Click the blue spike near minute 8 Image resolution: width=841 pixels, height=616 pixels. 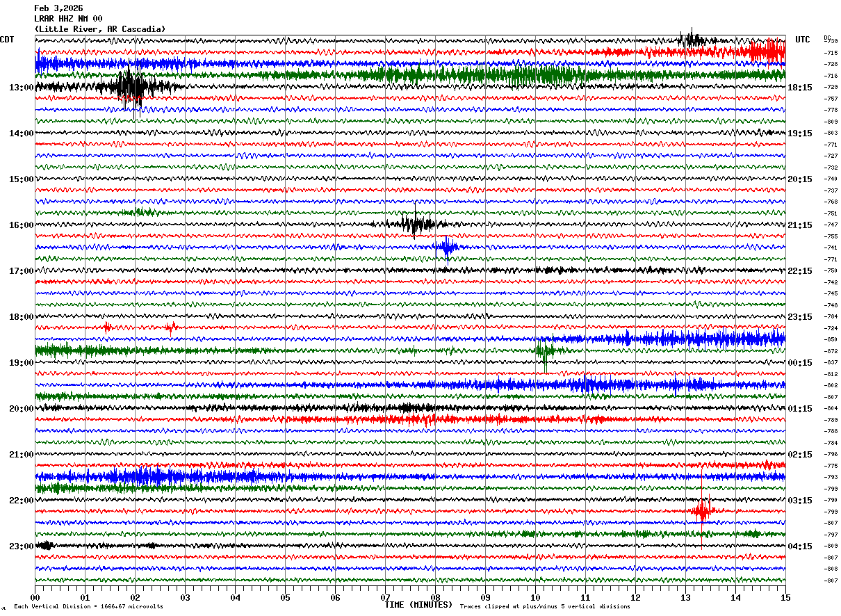[446, 247]
